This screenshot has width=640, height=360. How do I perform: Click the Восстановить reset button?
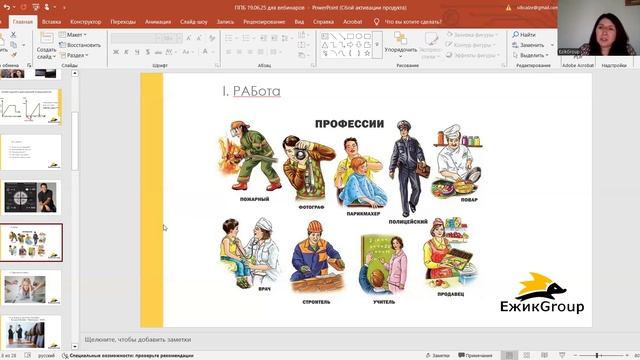80,45
